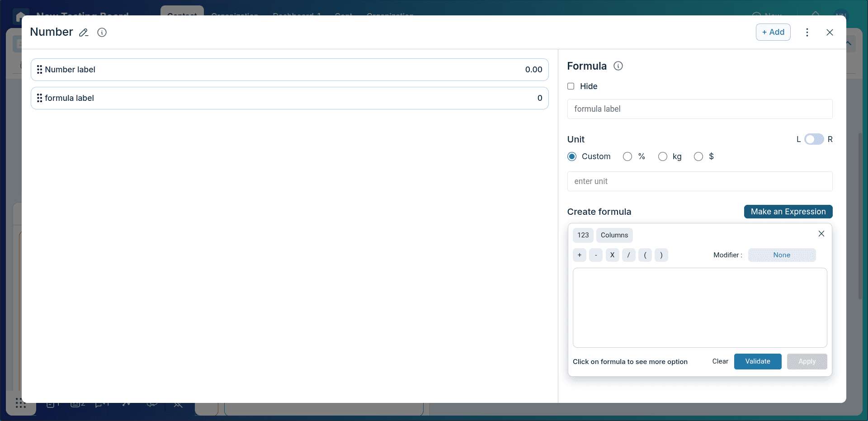Open the info tooltip beside Number title
Viewport: 868px width, 421px height.
tap(102, 32)
